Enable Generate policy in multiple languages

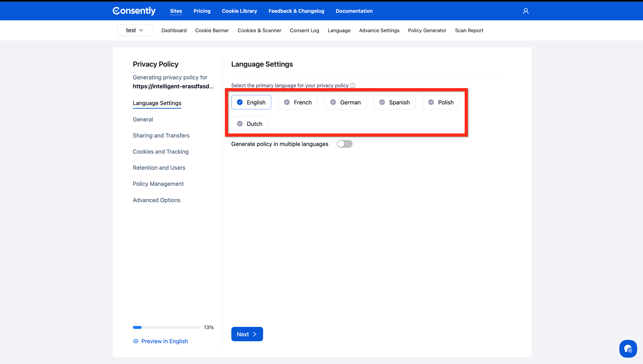coord(344,144)
